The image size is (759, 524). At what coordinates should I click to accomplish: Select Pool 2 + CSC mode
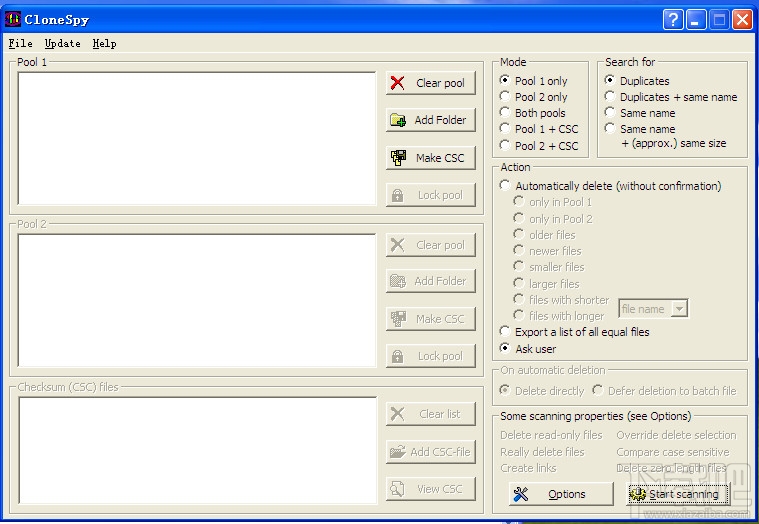pos(539,146)
